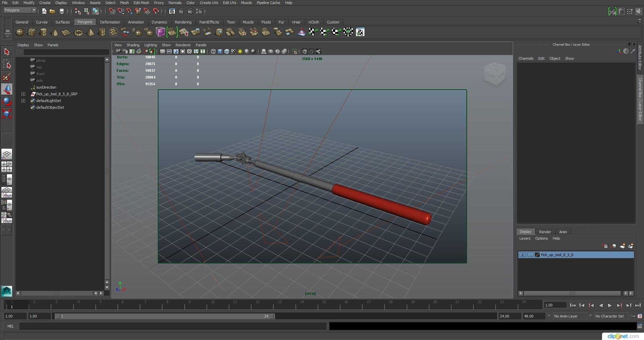Save the scene with the disk icon

click(x=61, y=11)
